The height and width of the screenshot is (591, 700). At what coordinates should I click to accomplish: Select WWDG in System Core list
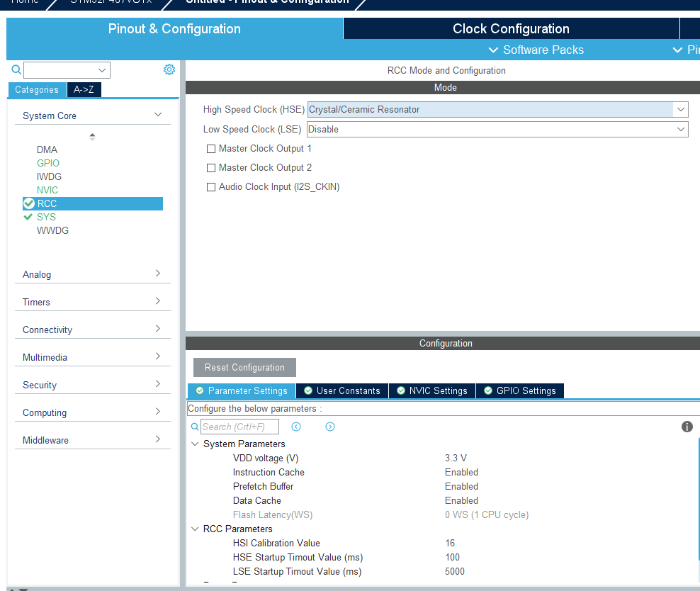point(52,231)
